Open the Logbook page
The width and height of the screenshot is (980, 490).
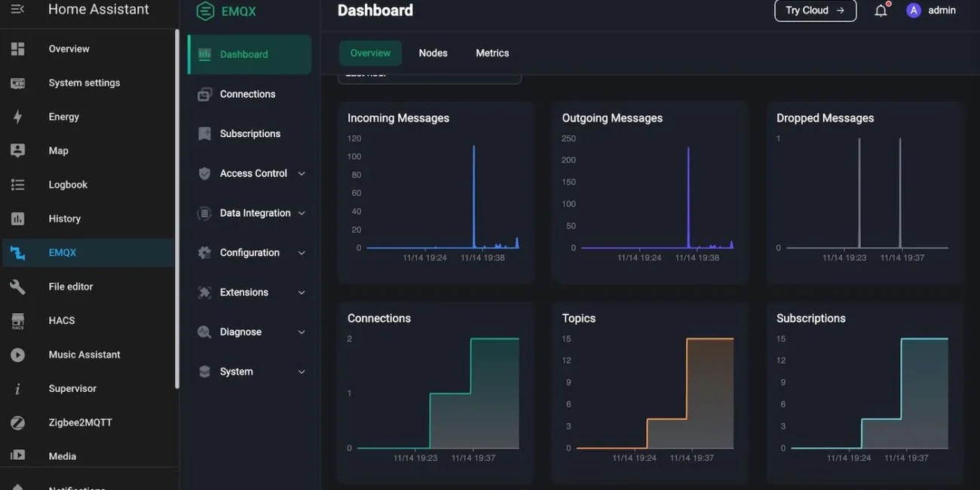point(68,185)
